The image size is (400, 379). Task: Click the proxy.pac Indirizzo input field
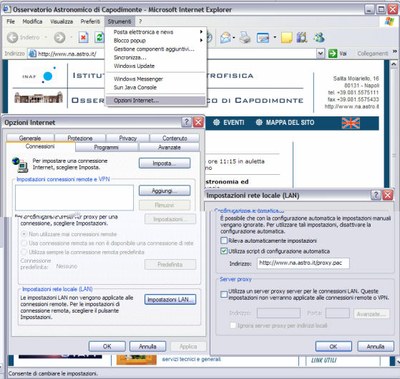pyautogui.click(x=303, y=263)
